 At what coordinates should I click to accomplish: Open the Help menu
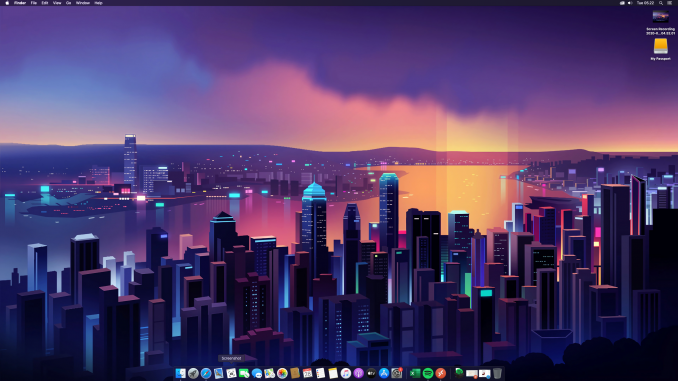[98, 3]
